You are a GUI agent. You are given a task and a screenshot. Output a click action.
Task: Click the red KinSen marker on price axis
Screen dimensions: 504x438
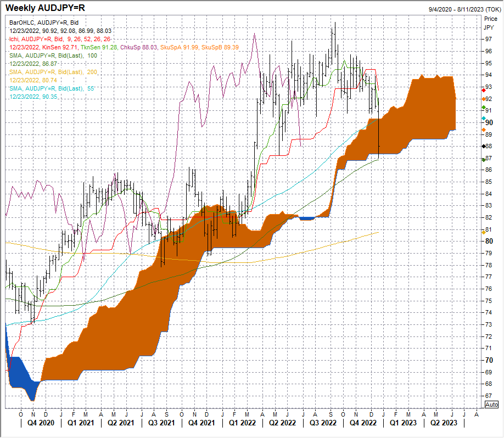click(484, 91)
